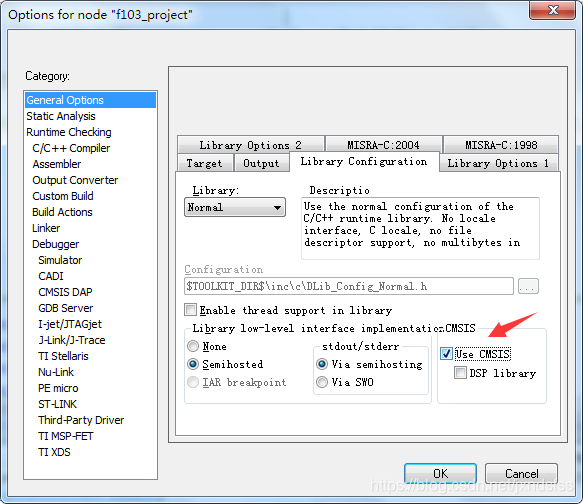The height and width of the screenshot is (504, 583).
Task: Select Simulator debugger entry
Action: click(60, 260)
